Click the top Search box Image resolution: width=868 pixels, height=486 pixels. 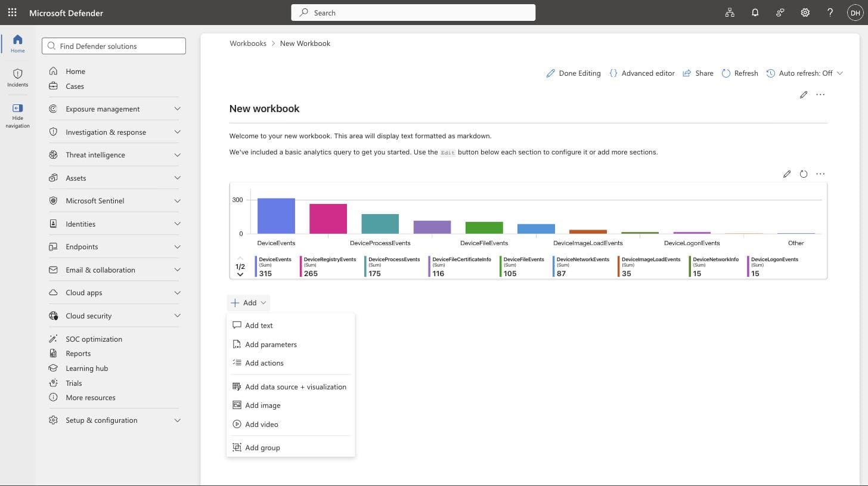click(x=413, y=13)
